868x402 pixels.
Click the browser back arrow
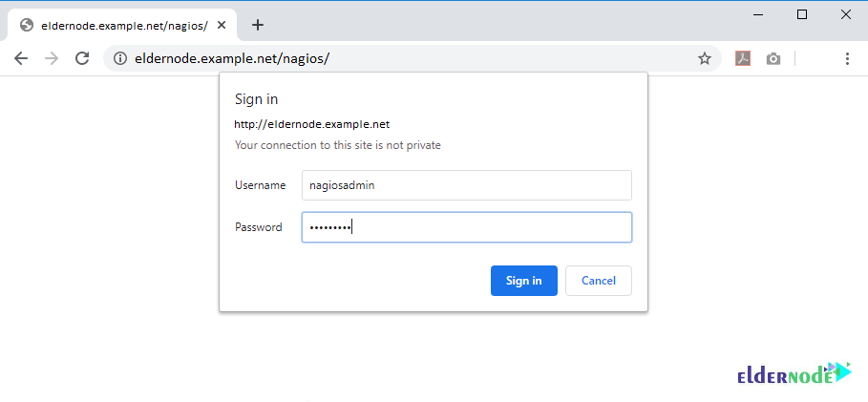21,58
